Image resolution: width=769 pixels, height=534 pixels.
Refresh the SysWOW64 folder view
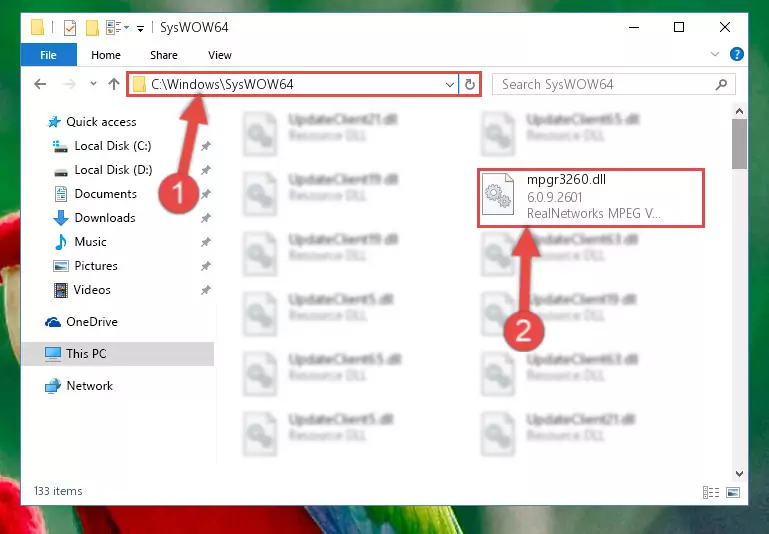point(470,85)
